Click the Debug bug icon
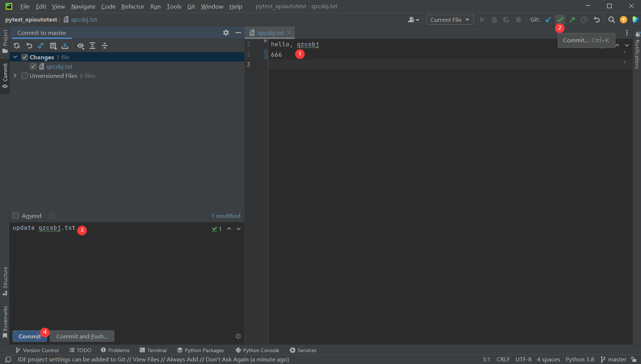Viewport: 641px width, 364px height. (x=494, y=20)
